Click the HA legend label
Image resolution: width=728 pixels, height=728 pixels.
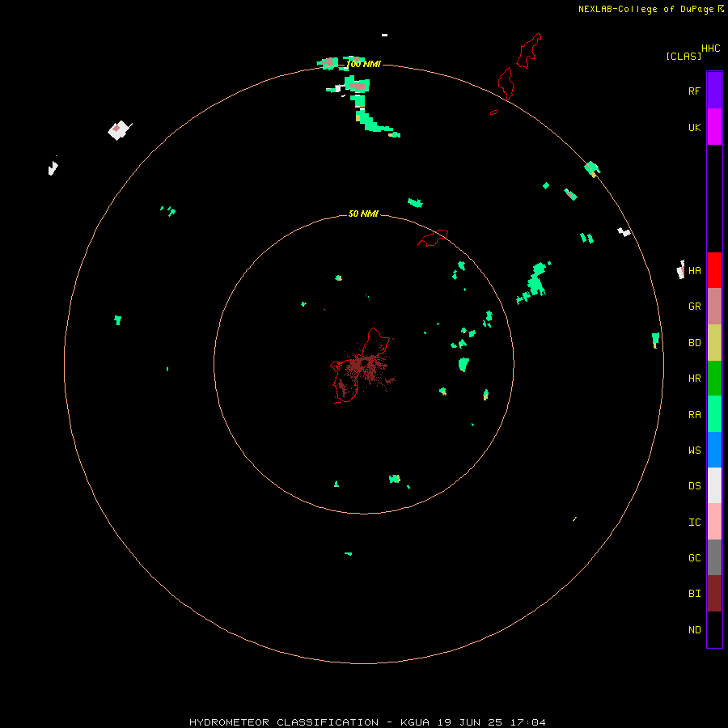tap(694, 271)
